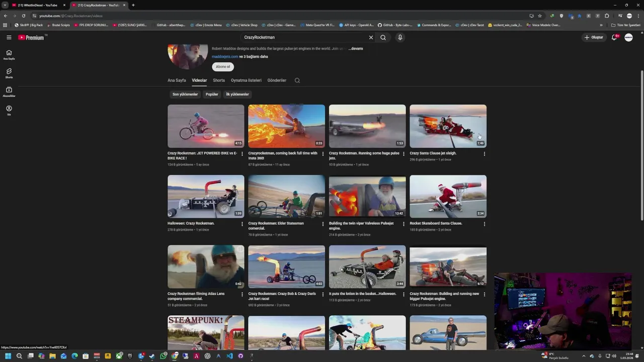The image size is (644, 362).
Task: Search within channel using magnifier icon
Action: tap(297, 80)
